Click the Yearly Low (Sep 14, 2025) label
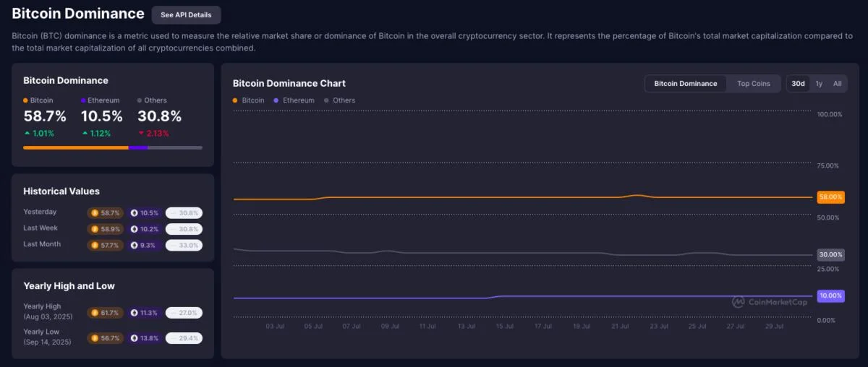This screenshot has width=868, height=367. [x=47, y=337]
